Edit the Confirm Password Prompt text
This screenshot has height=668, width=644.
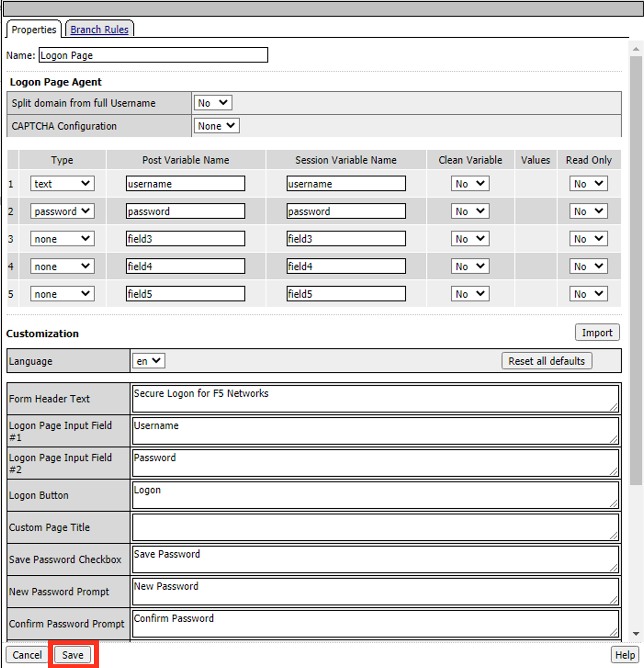375,624
